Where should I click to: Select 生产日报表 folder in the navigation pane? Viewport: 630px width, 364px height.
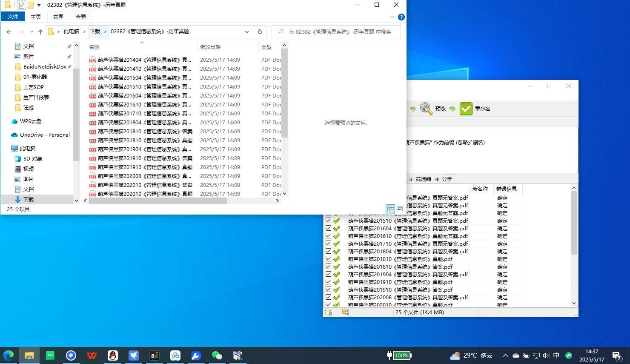36,97
